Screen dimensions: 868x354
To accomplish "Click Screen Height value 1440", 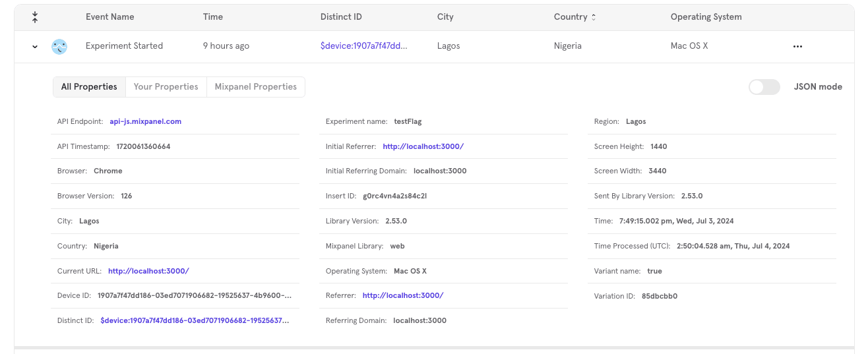I will 659,146.
